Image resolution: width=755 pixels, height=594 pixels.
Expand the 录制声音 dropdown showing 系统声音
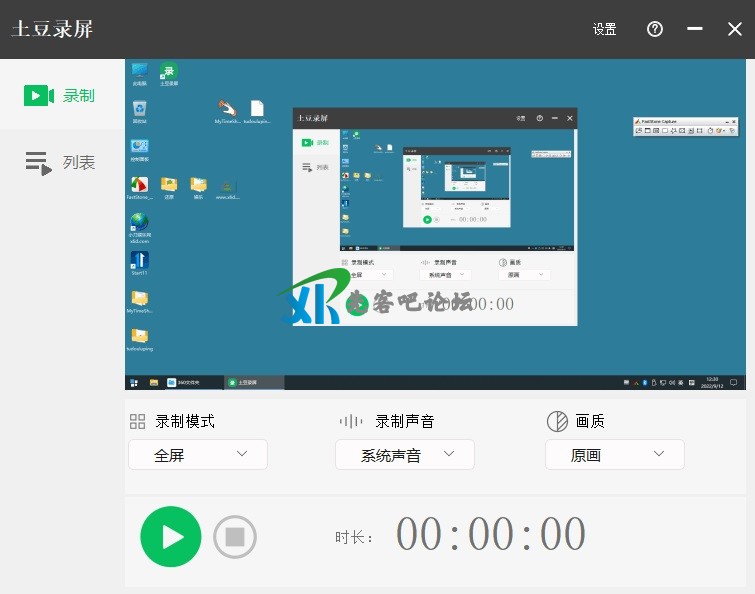click(x=404, y=455)
